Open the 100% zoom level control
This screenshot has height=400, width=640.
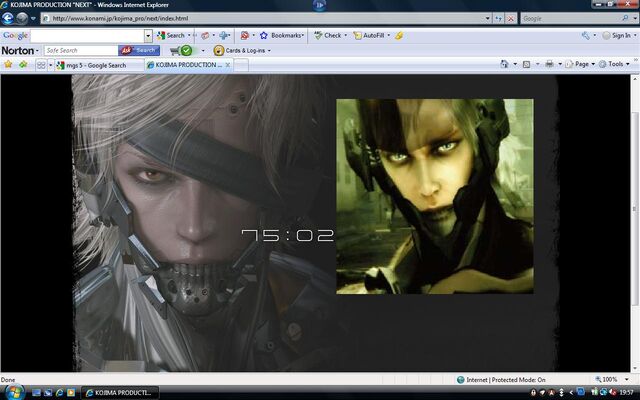(612, 379)
